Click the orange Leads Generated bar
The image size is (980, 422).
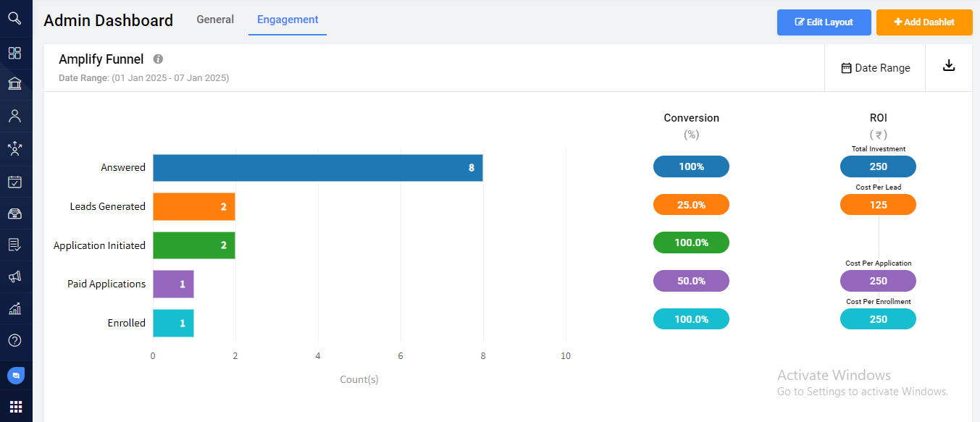[193, 207]
